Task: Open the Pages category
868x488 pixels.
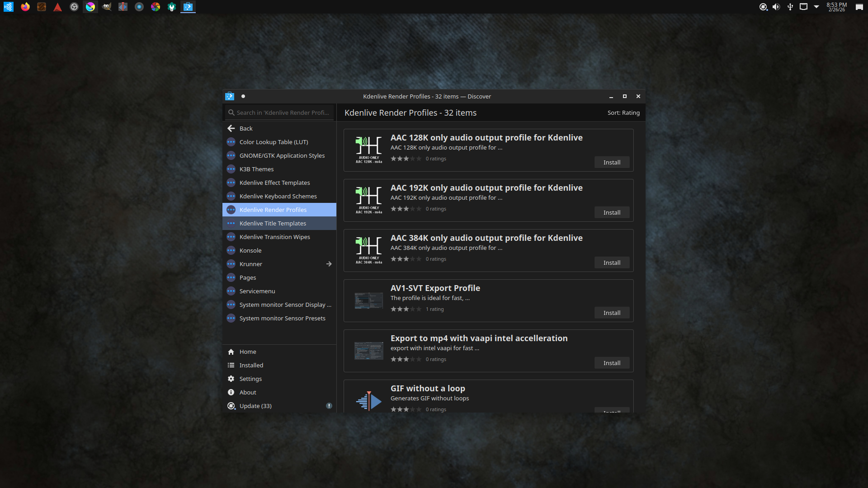Action: tap(279, 277)
